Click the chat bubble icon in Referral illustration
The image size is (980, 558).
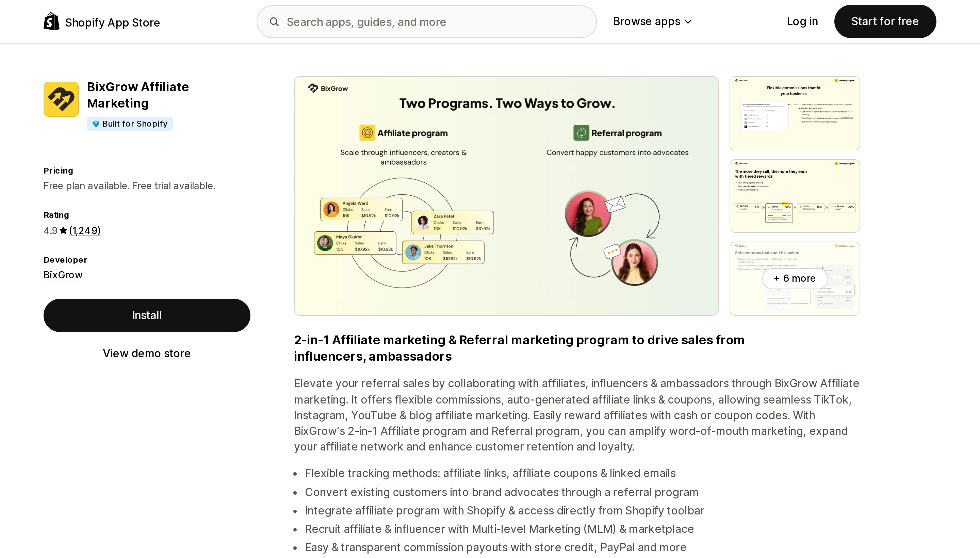[x=612, y=252]
